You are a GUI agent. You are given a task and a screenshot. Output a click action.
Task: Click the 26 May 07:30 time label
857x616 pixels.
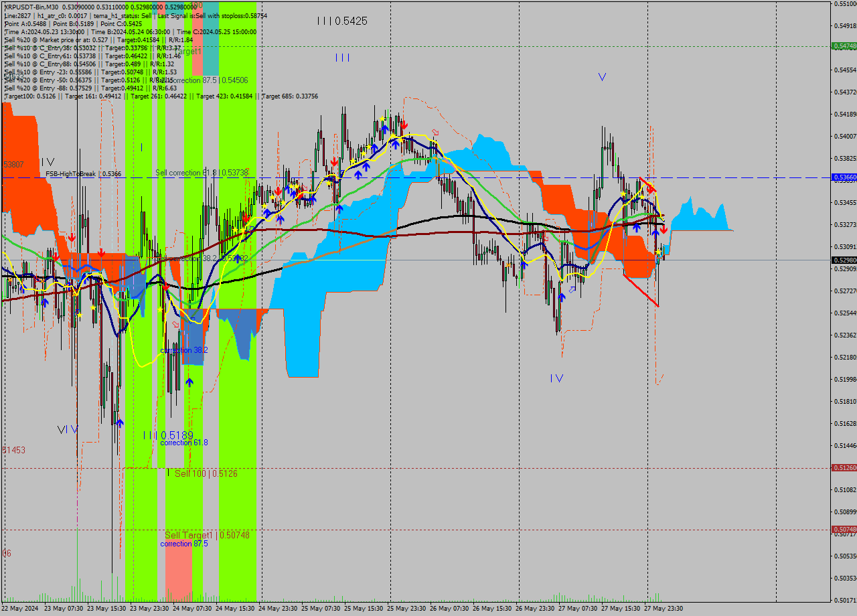pyautogui.click(x=449, y=609)
